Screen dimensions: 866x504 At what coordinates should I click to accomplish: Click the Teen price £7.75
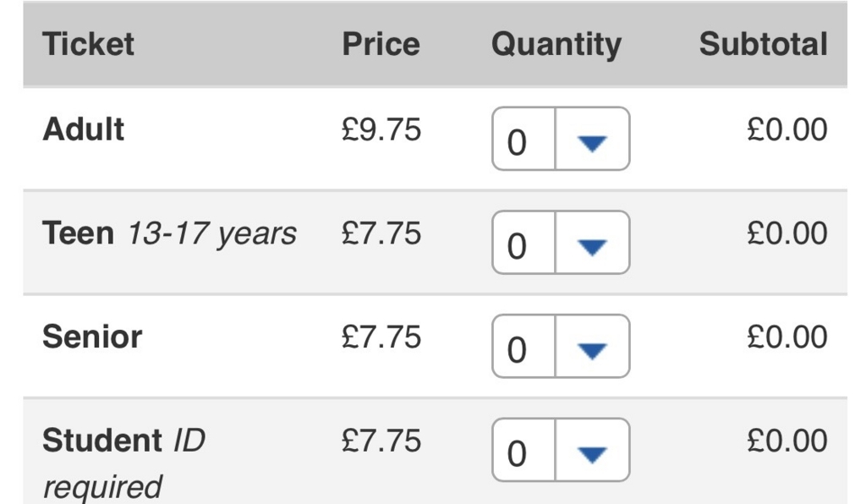click(x=381, y=233)
